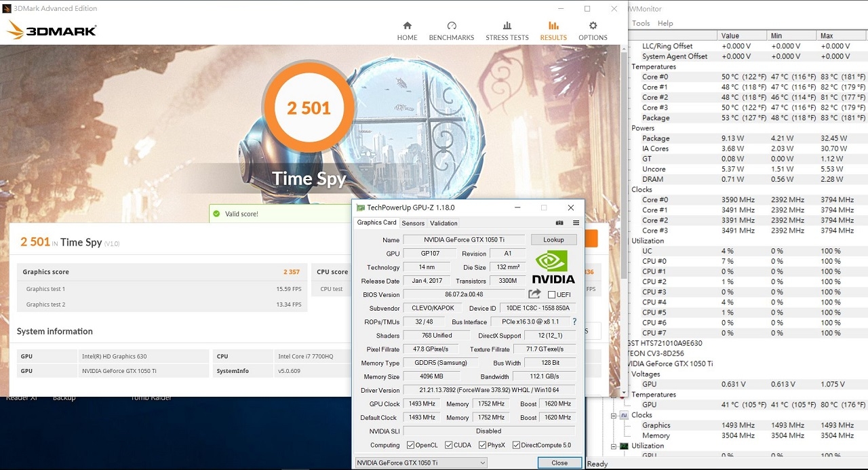Viewport: 868px width, 470px height.
Task: Click the GPU name field in GPU-Z
Action: [464, 239]
